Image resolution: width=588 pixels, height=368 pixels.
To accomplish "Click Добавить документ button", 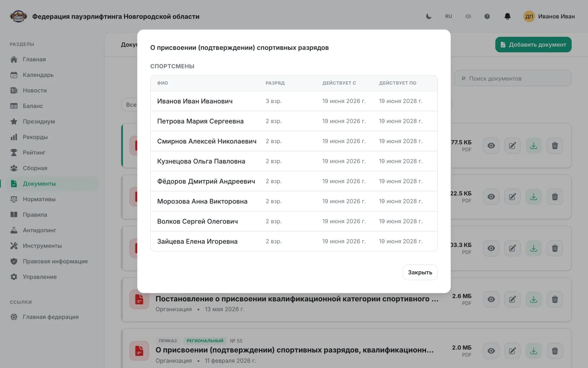I will point(533,45).
